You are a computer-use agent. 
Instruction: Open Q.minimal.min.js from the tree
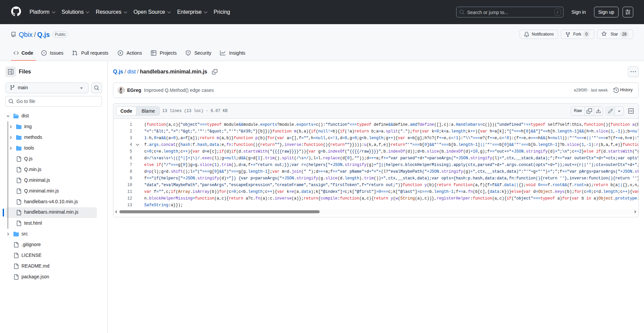point(41,191)
